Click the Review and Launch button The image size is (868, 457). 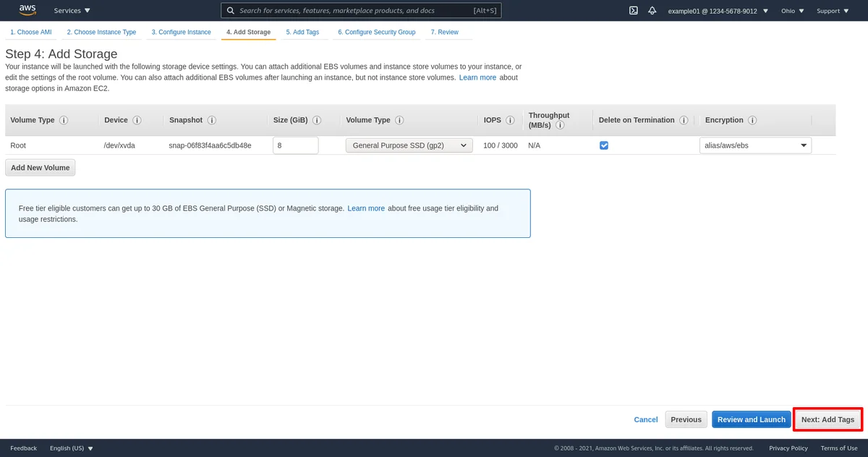coord(751,419)
